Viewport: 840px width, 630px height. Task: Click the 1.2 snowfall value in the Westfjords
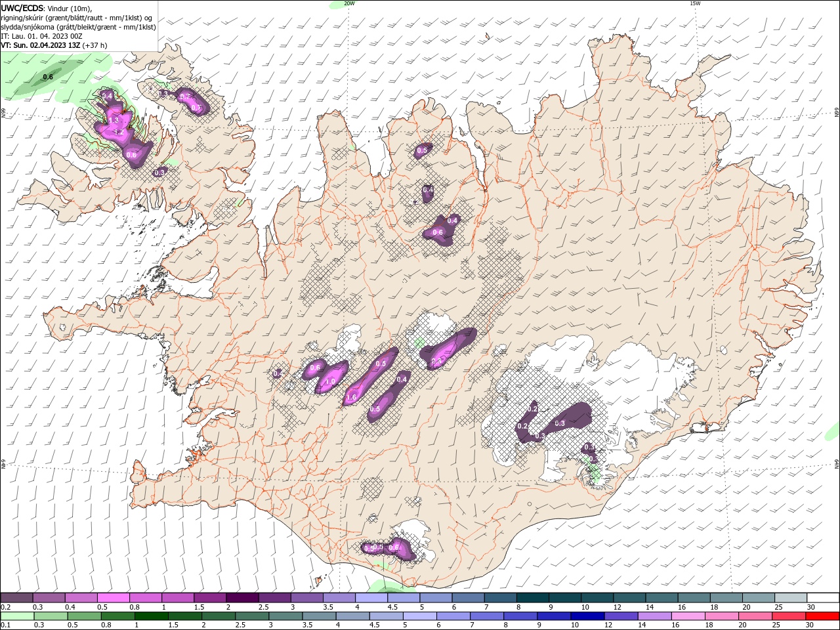[119, 132]
